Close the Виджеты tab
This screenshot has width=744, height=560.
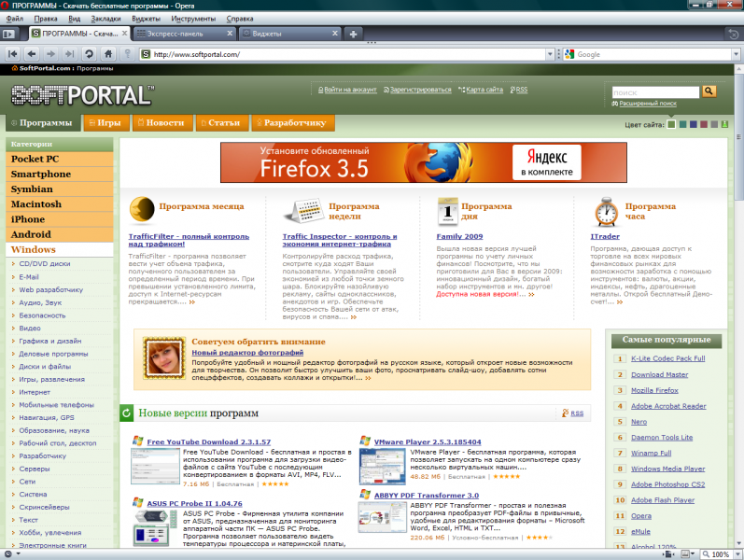[x=335, y=34]
